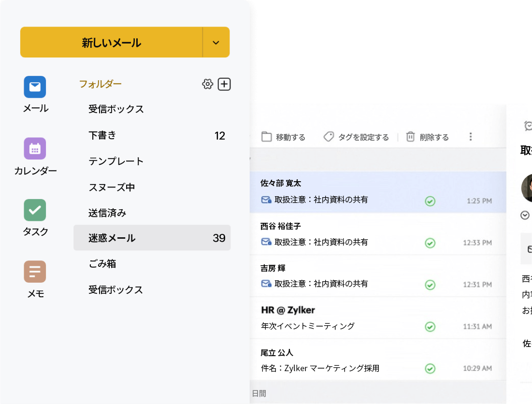Click the secure mail icon in 西谷 裕佳子 row
Image resolution: width=532 pixels, height=404 pixels.
click(266, 242)
